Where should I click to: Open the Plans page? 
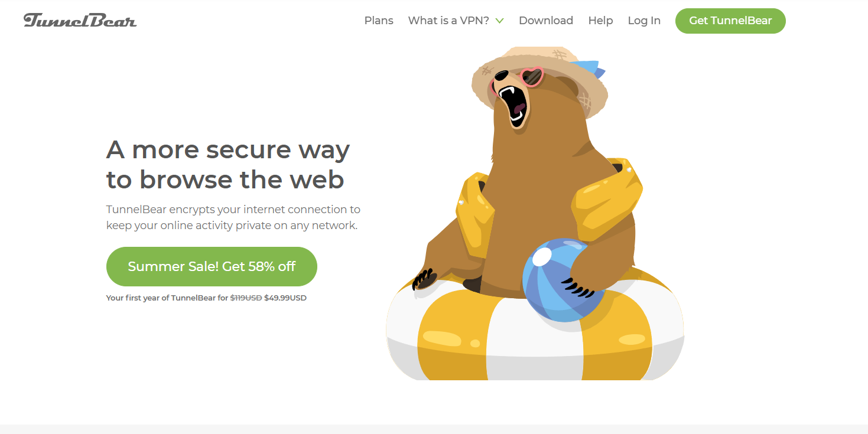point(379,21)
